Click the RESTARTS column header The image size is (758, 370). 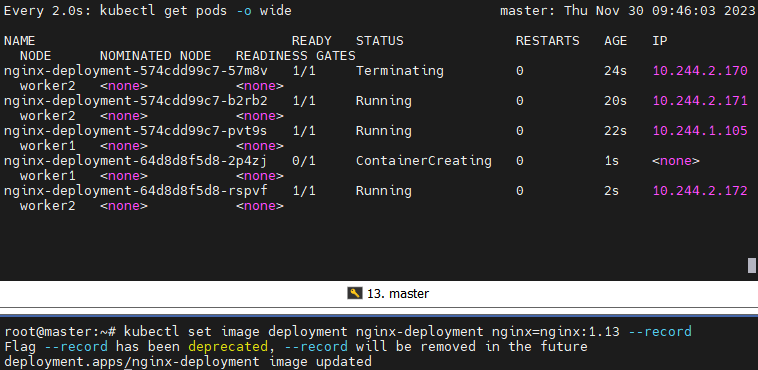pyautogui.click(x=547, y=41)
